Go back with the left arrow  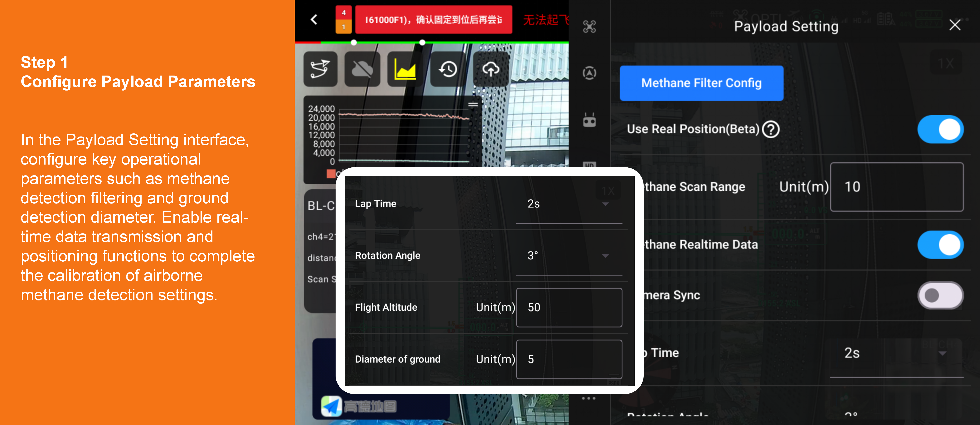tap(314, 19)
